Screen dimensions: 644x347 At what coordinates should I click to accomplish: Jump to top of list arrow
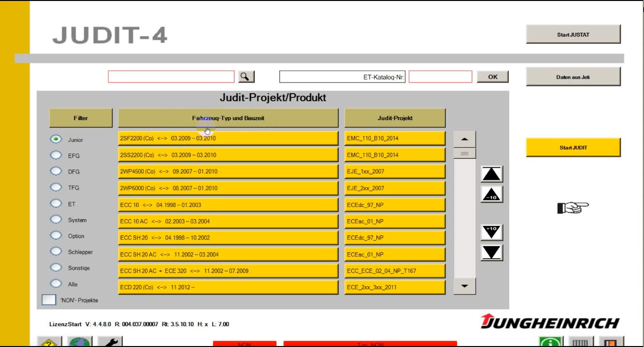point(491,174)
